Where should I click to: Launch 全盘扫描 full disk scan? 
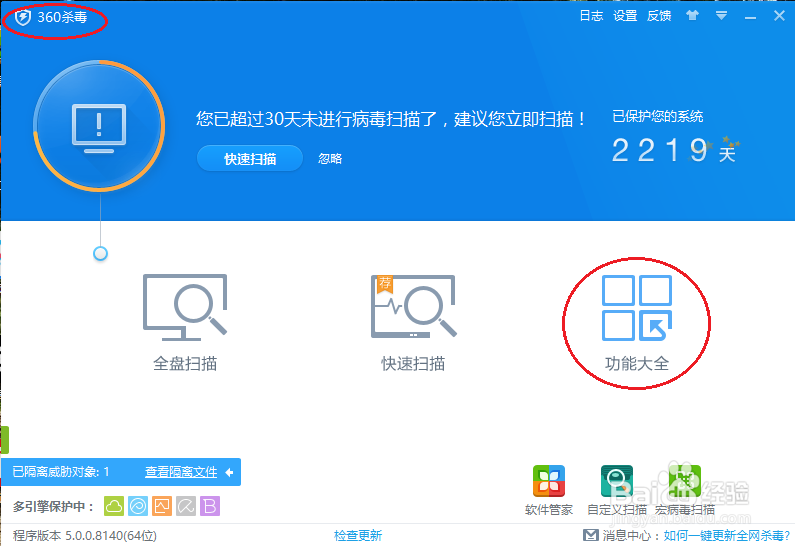tap(185, 323)
